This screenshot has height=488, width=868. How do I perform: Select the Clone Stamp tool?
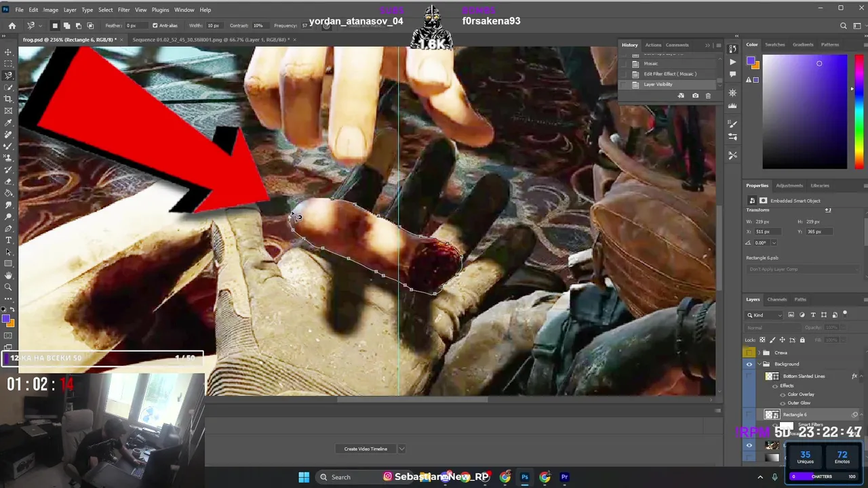(8, 158)
